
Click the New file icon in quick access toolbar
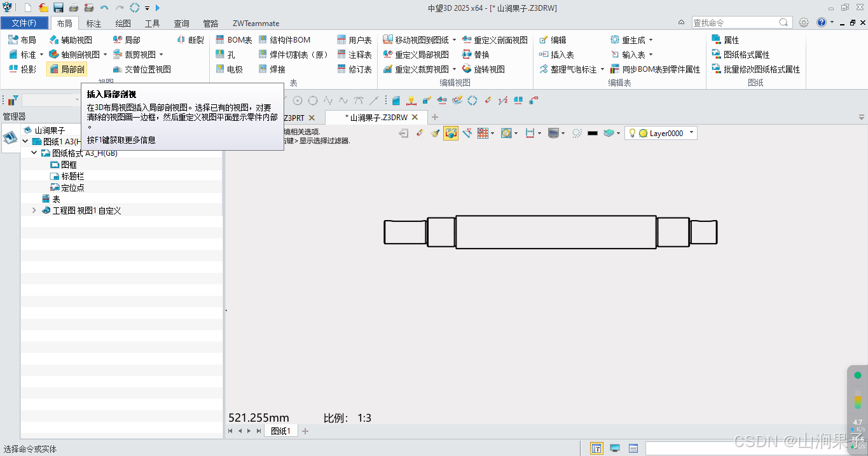[27, 8]
